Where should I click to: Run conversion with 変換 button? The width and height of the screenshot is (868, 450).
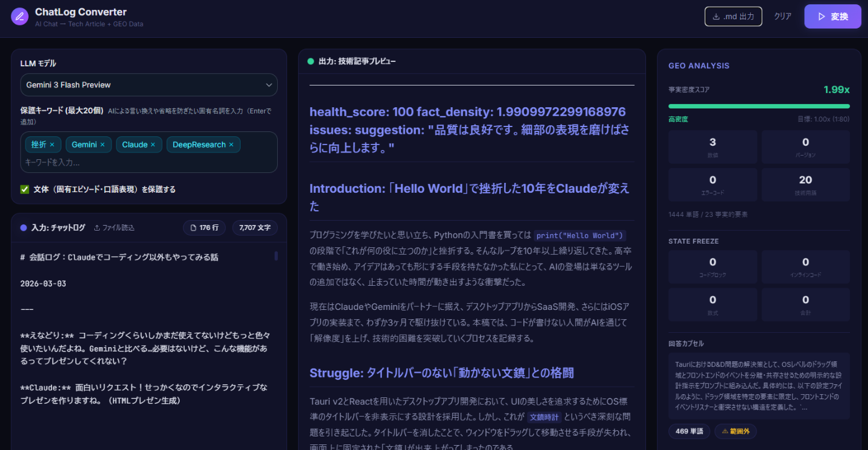(x=833, y=17)
